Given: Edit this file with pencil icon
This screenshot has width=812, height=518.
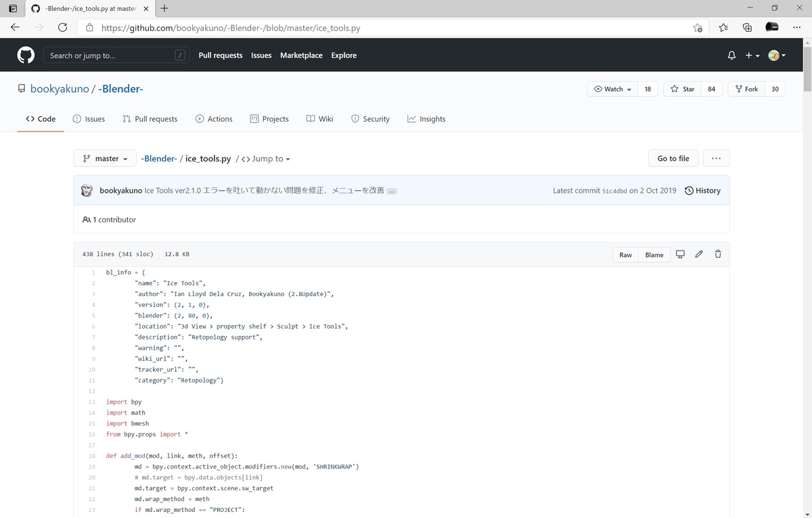Looking at the screenshot, I should tap(699, 254).
